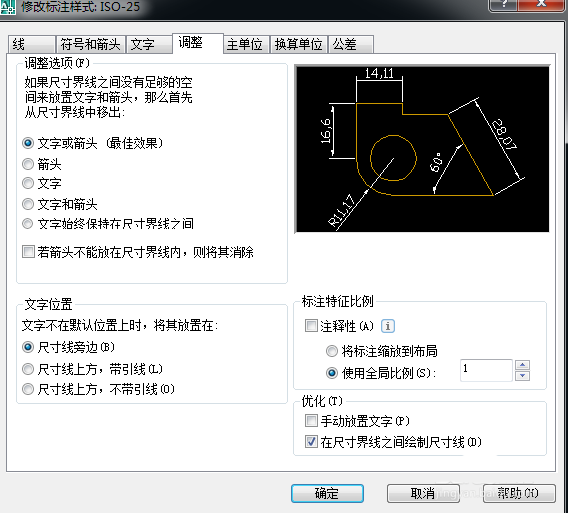Click the annotative info icon
This screenshot has width=568, height=513.
[x=388, y=326]
